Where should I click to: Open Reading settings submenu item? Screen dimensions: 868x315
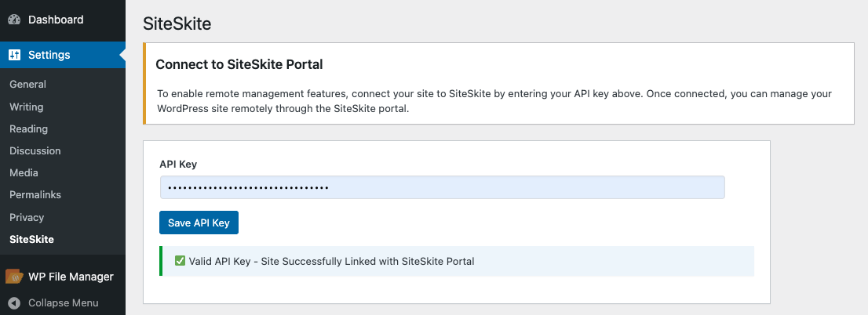click(28, 129)
